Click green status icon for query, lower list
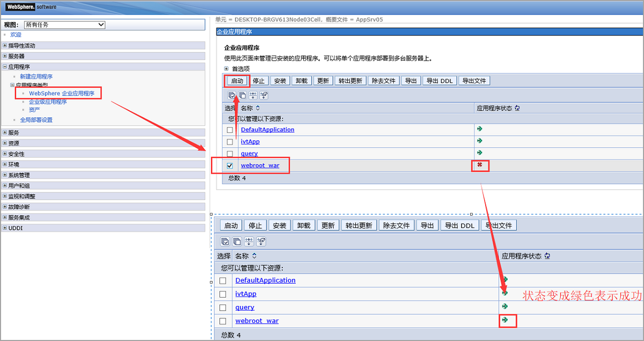This screenshot has width=644, height=341. tap(505, 306)
